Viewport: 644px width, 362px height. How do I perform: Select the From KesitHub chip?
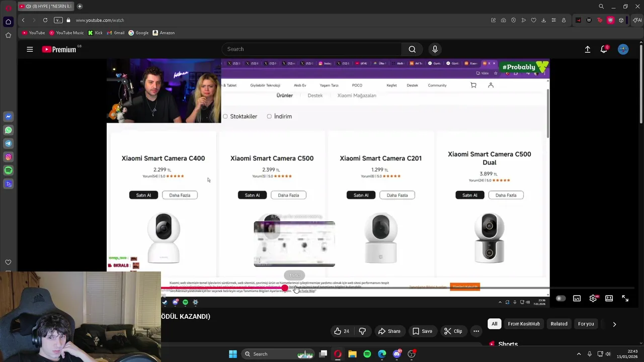coord(524,324)
